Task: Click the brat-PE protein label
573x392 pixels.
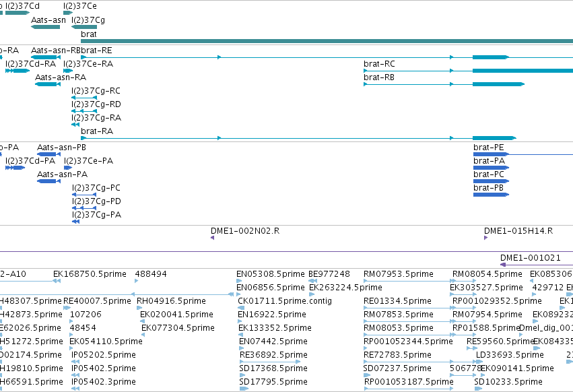Action: pyautogui.click(x=489, y=148)
